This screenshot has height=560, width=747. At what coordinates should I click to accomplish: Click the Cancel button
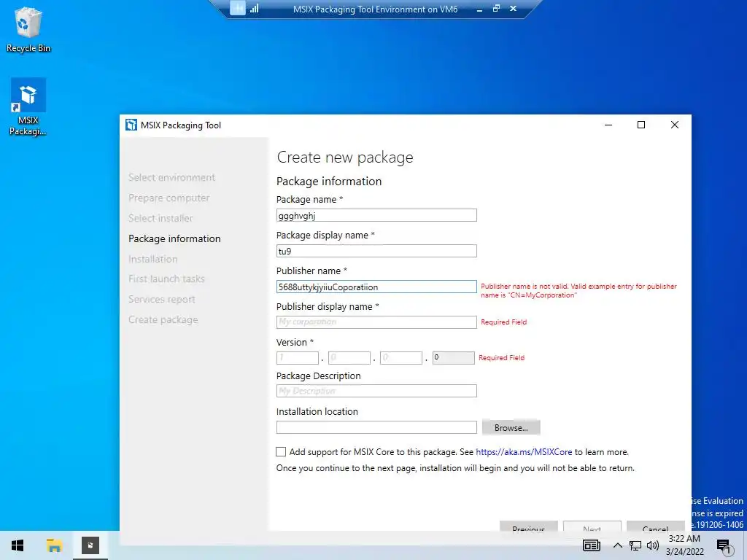click(x=656, y=526)
